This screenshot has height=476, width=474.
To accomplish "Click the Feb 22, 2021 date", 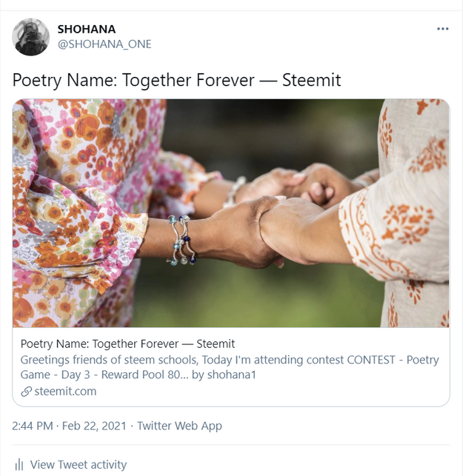I will (x=94, y=426).
